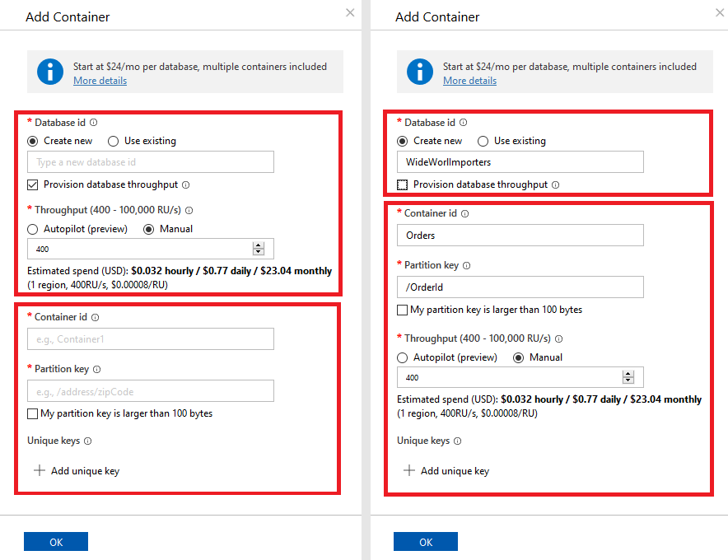This screenshot has height=560, width=728.
Task: Click the plus icon to add a unique key
Action: [40, 470]
